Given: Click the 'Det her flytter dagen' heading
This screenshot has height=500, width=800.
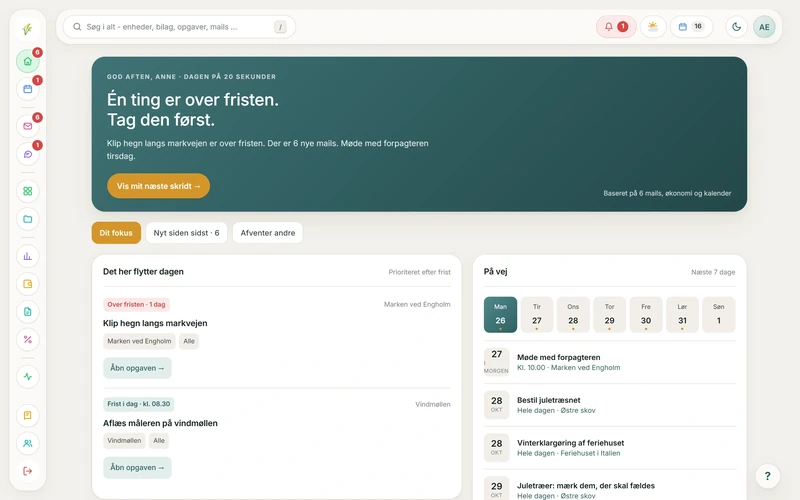Looking at the screenshot, I should [x=143, y=271].
